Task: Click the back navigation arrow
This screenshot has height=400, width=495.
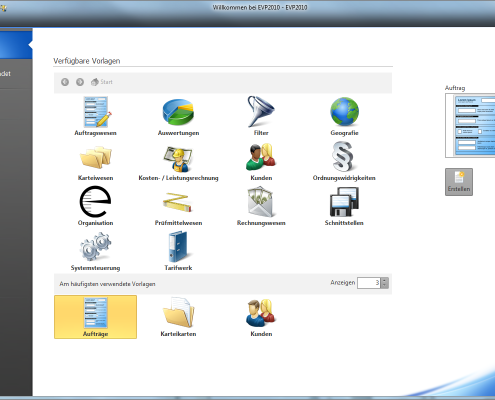Action: coord(65,82)
